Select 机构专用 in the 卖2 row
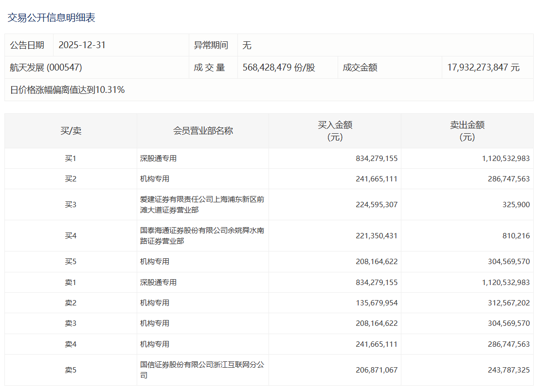 click(155, 303)
